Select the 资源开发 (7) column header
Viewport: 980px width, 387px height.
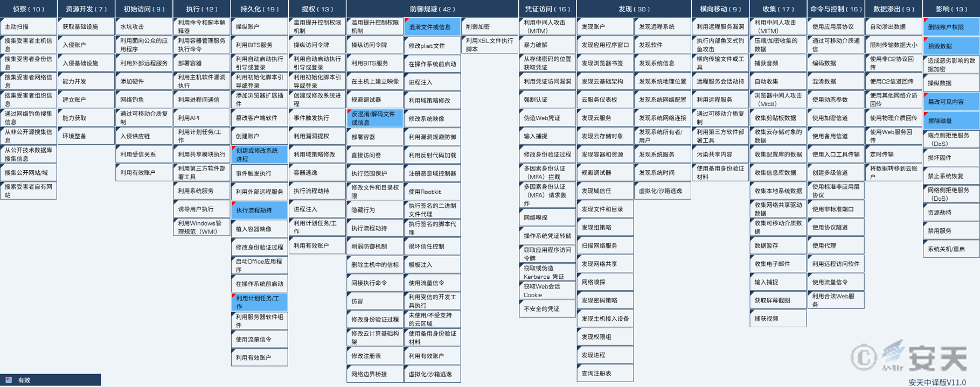(x=86, y=9)
